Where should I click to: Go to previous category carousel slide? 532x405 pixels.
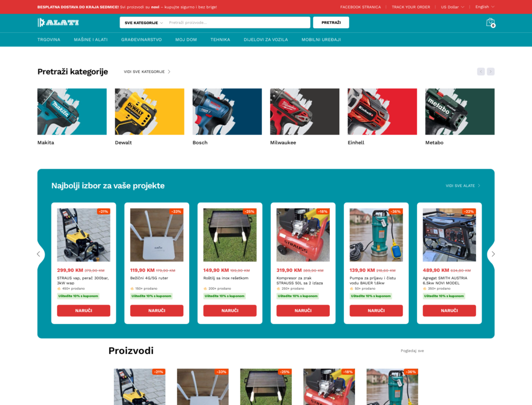(481, 72)
